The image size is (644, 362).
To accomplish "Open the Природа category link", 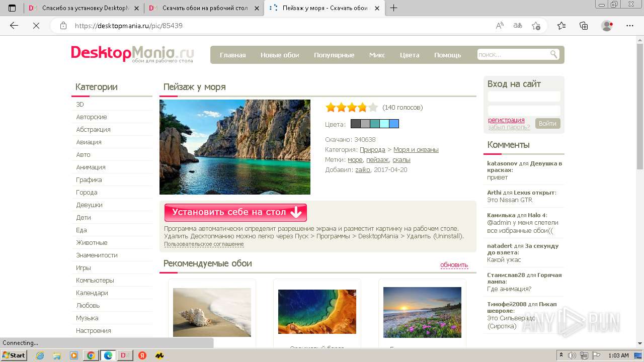I will [x=372, y=150].
